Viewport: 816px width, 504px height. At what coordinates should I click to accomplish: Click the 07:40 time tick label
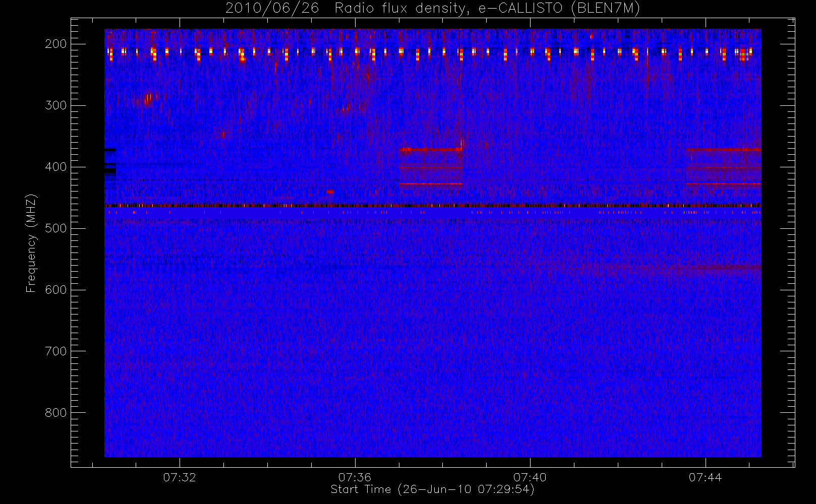tap(530, 477)
